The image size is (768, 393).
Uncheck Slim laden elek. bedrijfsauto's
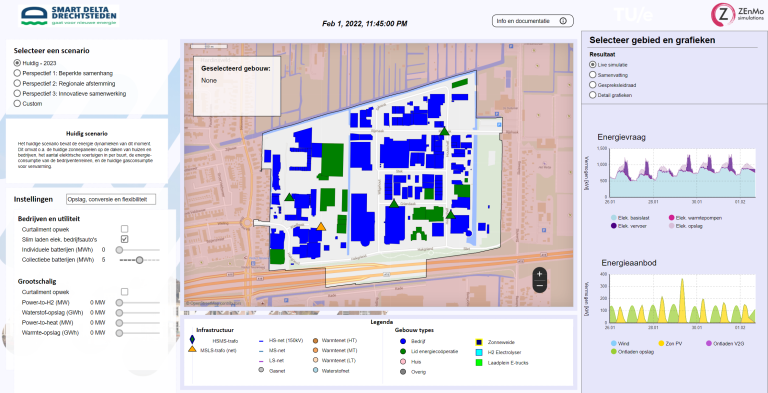[x=124, y=239]
